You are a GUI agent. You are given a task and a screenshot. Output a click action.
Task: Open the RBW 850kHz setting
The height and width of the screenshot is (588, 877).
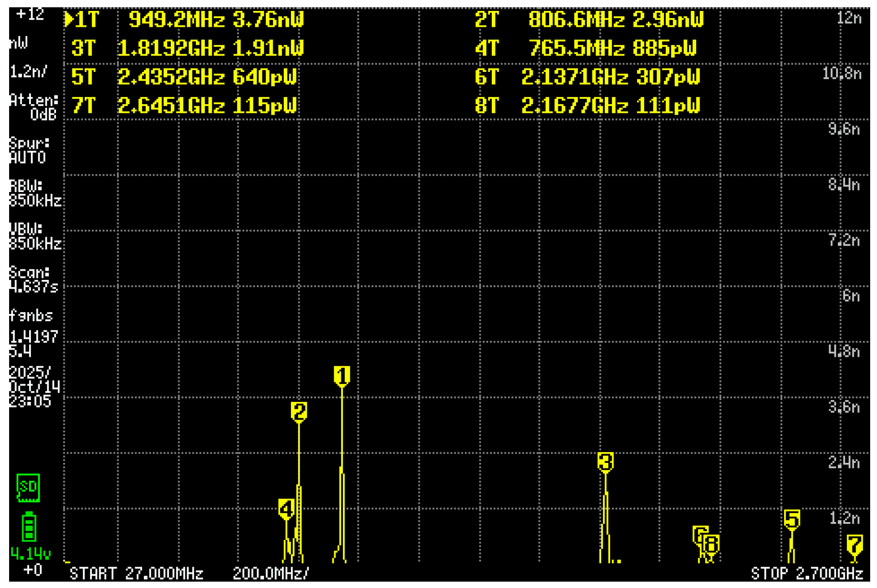pyautogui.click(x=35, y=193)
